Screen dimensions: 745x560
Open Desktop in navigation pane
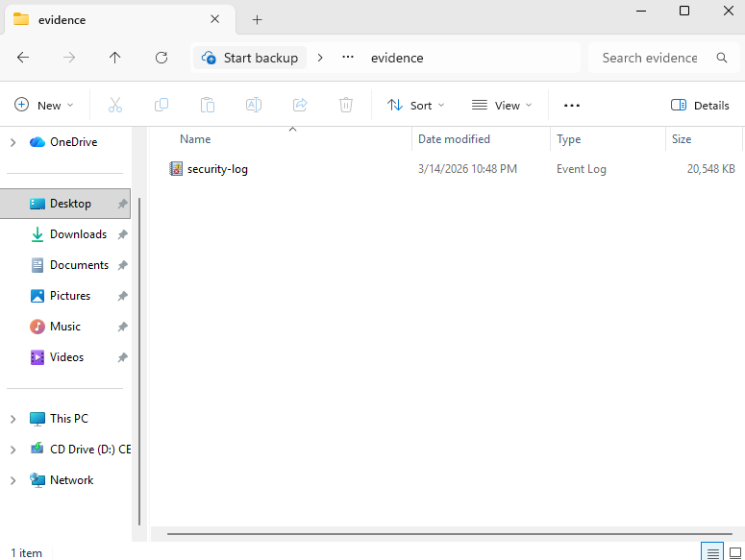tap(65, 204)
